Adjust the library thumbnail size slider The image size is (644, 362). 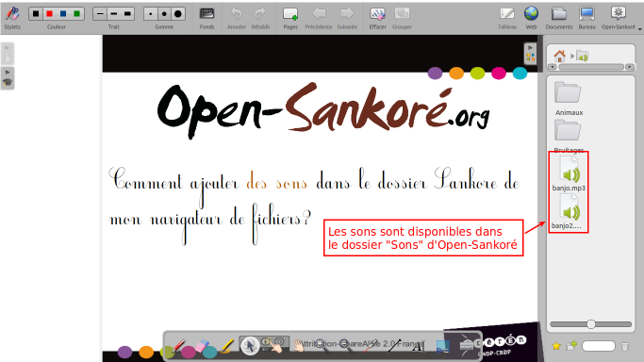click(590, 324)
